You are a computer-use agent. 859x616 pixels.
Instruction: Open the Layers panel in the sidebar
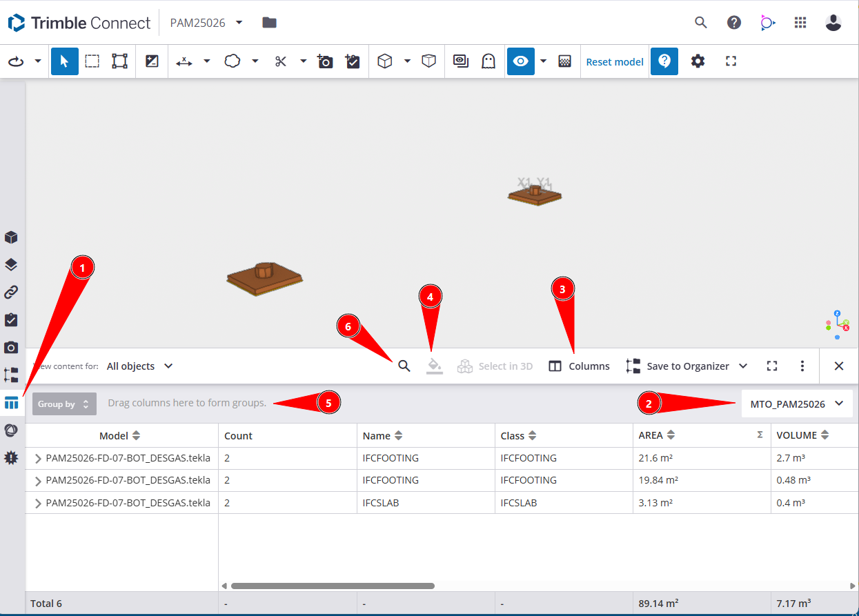coord(11,265)
